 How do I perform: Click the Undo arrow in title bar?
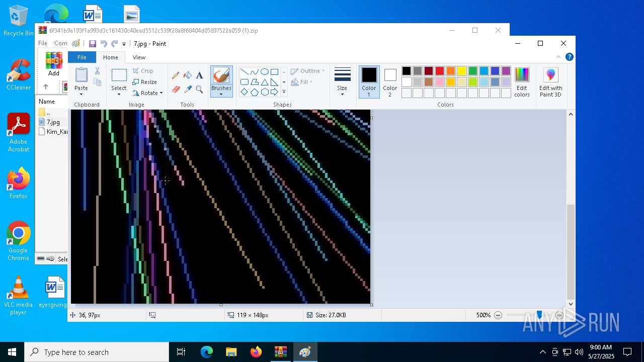104,44
